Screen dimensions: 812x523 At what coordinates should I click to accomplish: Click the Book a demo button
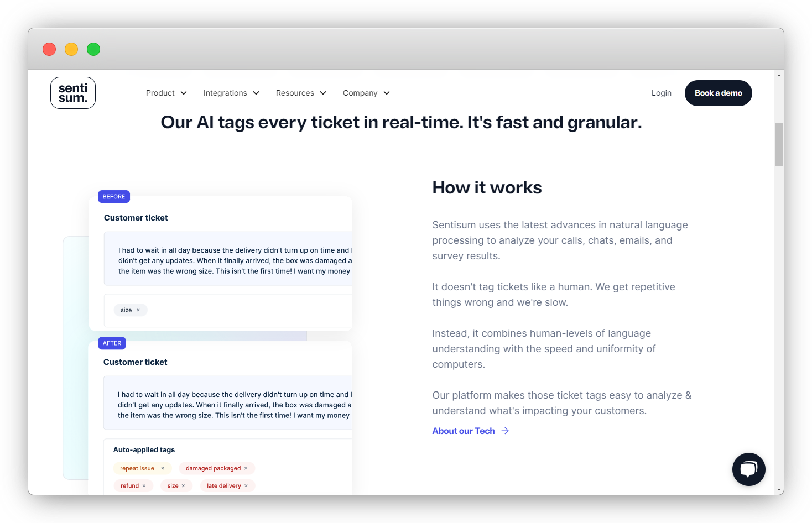pos(718,93)
